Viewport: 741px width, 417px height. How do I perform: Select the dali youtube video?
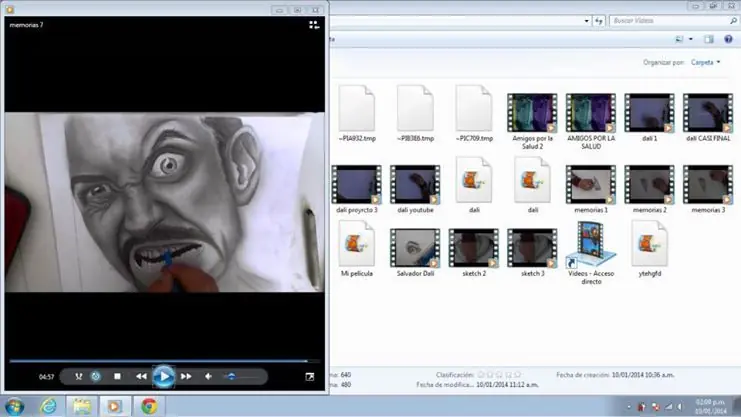[415, 189]
